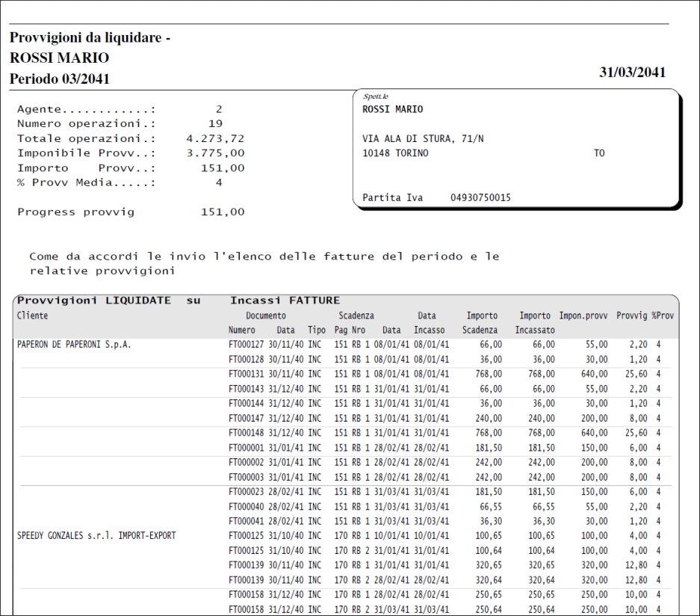The width and height of the screenshot is (700, 616).
Task: Click the Importo Provv amount 151,00
Action: 223,168
